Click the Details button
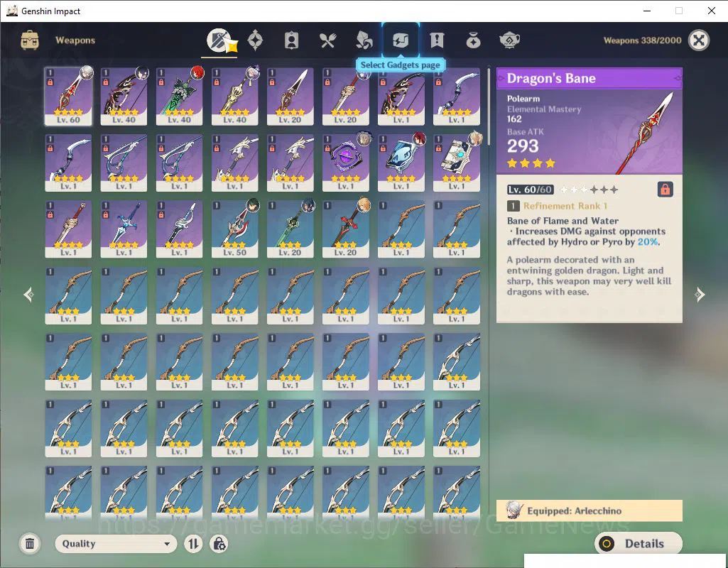This screenshot has height=568, width=728. click(x=639, y=543)
